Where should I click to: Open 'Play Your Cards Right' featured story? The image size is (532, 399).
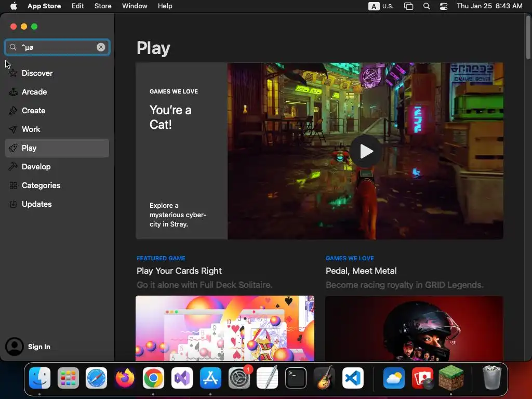coord(179,271)
